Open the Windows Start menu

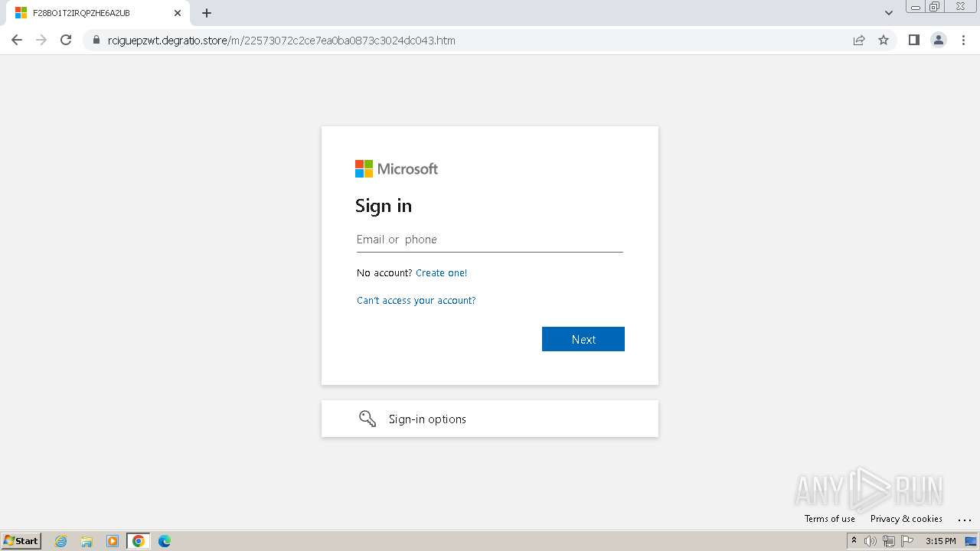point(21,540)
